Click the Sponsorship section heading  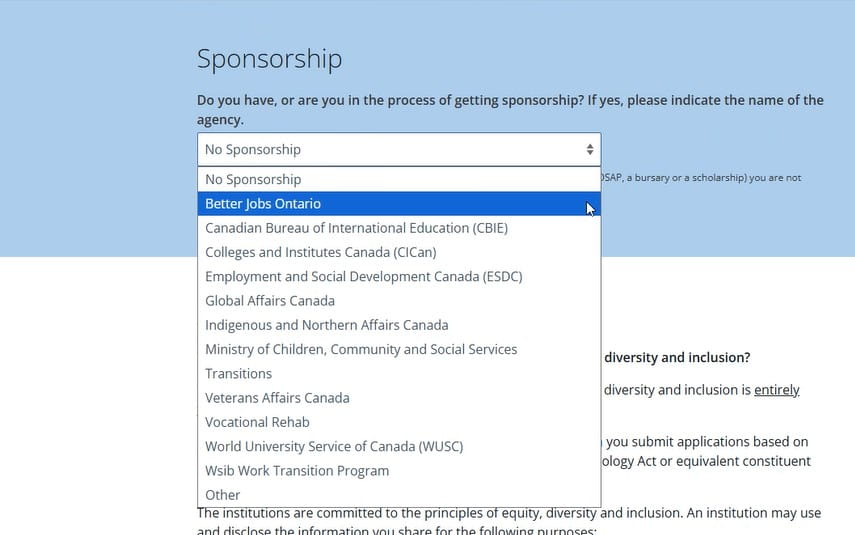click(x=269, y=59)
